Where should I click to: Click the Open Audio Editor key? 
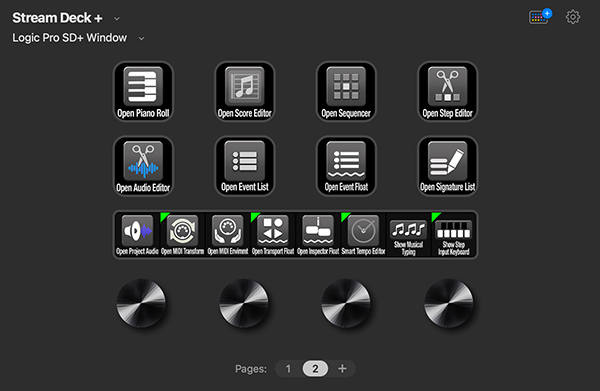[143, 166]
